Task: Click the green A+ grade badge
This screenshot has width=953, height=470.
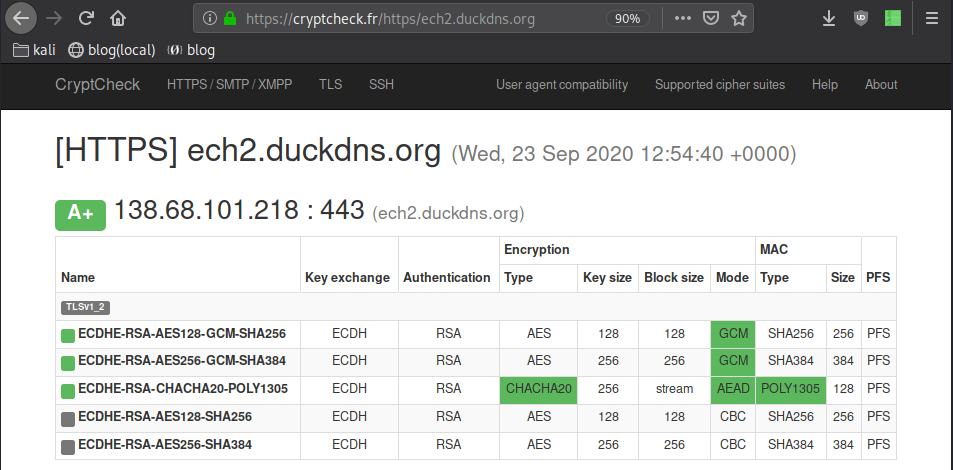Action: (x=80, y=215)
